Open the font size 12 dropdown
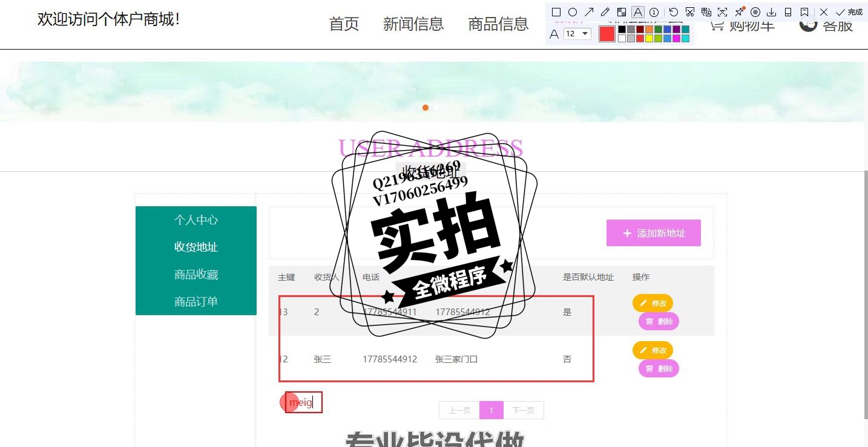The image size is (868, 447). [x=577, y=34]
